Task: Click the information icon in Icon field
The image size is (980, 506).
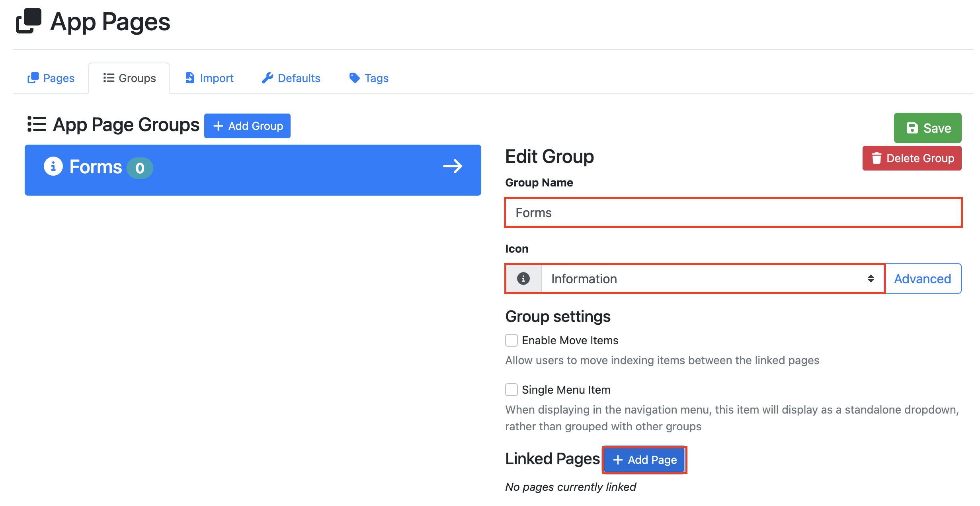Action: (x=523, y=278)
